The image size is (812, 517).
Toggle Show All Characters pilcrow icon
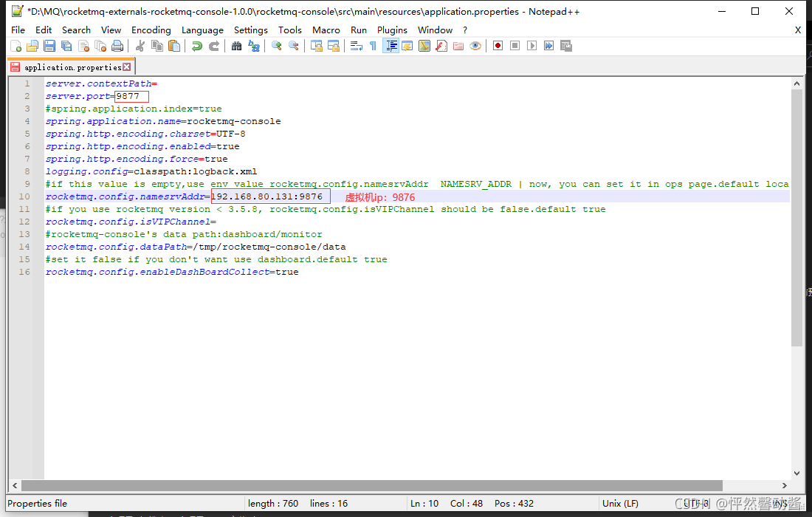(x=373, y=46)
